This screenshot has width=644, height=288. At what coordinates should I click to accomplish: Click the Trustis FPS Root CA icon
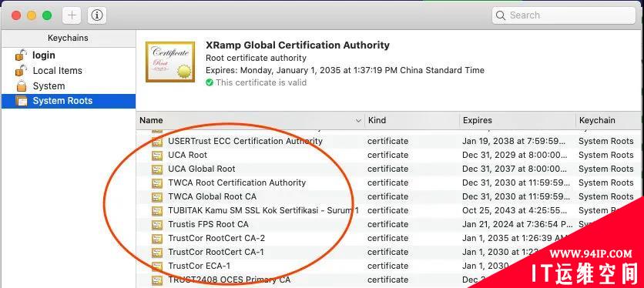pos(157,225)
